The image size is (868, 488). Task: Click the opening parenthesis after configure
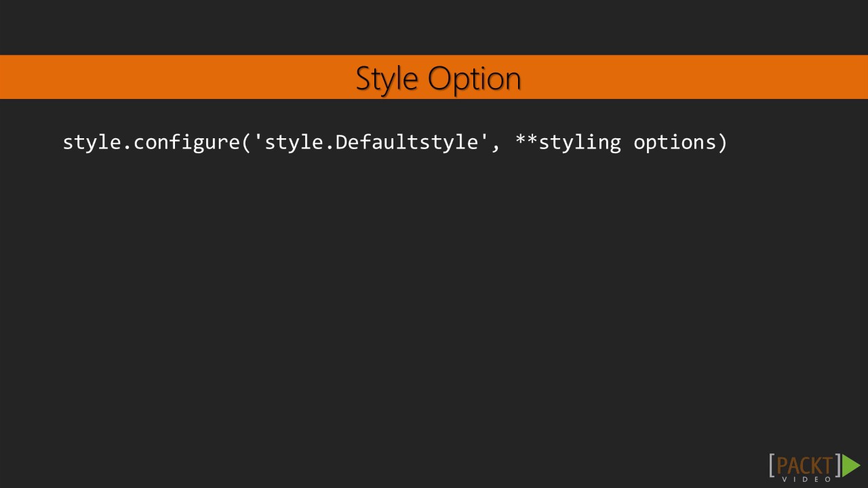click(x=246, y=142)
